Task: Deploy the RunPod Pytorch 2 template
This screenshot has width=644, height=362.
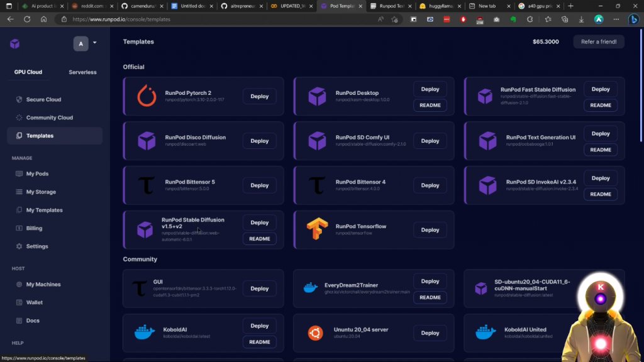Action: coord(259,96)
